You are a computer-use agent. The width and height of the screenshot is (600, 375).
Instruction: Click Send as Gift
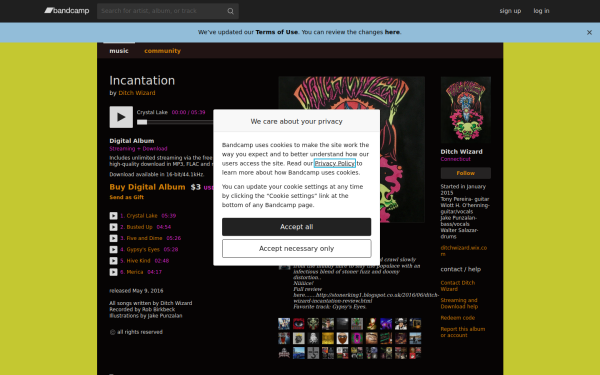coord(127,197)
